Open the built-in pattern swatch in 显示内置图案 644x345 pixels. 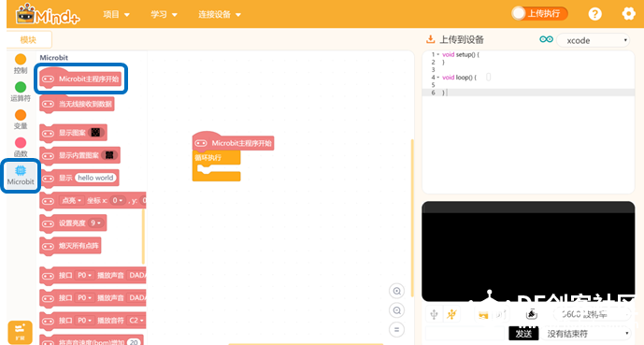pos(109,155)
